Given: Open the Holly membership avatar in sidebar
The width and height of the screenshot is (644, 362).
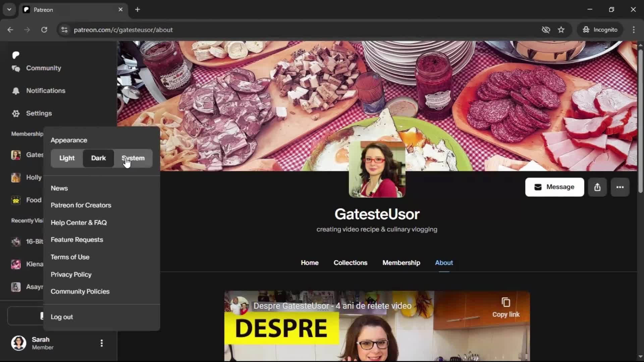Looking at the screenshot, I should 16,178.
